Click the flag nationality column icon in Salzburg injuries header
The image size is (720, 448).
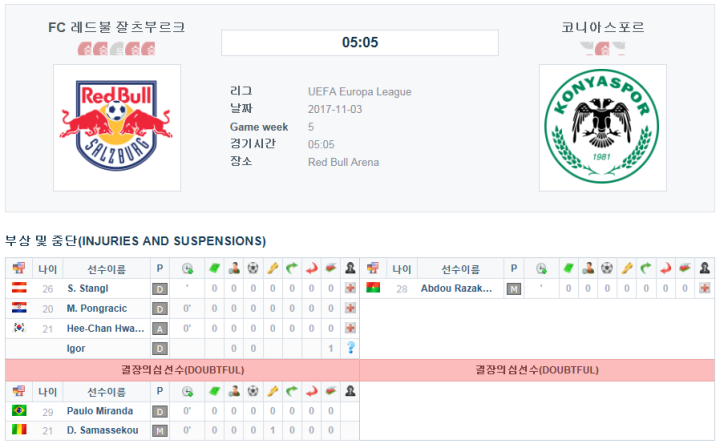[19, 268]
